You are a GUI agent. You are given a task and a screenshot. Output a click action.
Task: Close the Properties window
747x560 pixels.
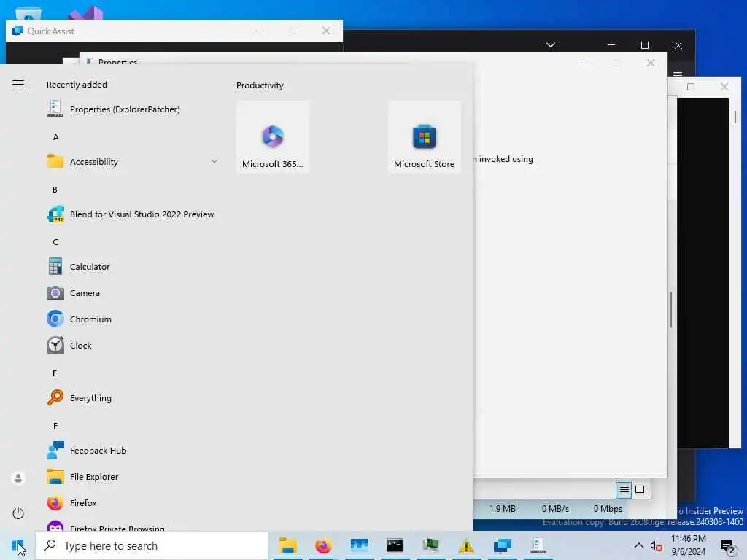click(x=650, y=63)
